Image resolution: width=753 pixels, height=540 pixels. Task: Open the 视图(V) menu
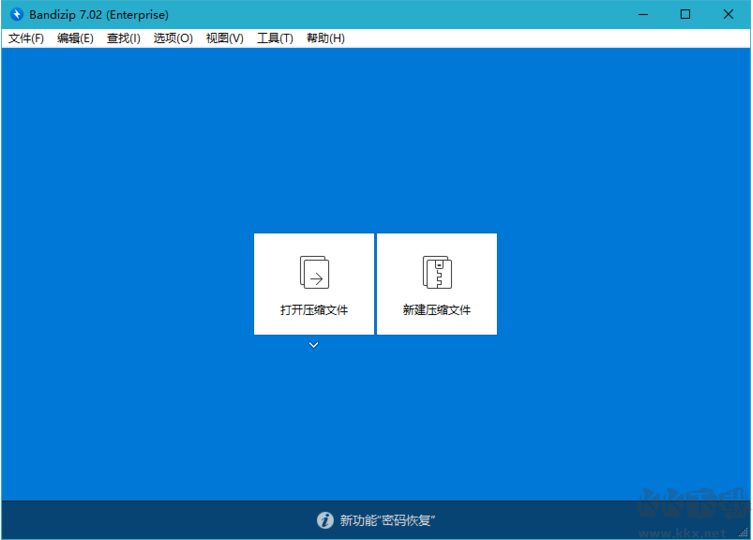[224, 38]
